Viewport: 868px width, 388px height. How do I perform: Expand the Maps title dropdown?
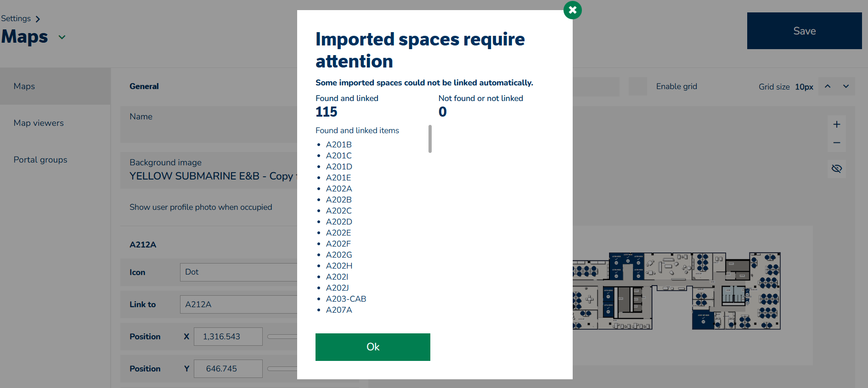coord(62,37)
